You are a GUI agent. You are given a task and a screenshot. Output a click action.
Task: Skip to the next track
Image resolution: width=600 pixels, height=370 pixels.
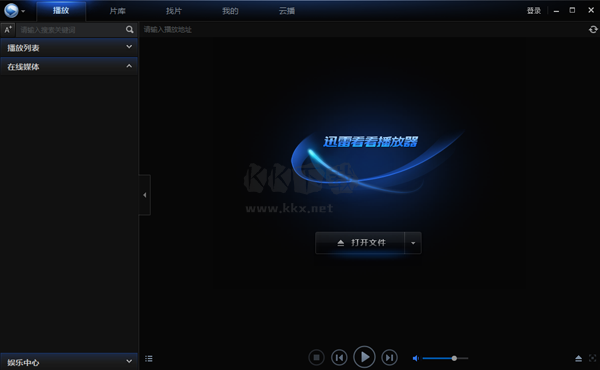(389, 358)
